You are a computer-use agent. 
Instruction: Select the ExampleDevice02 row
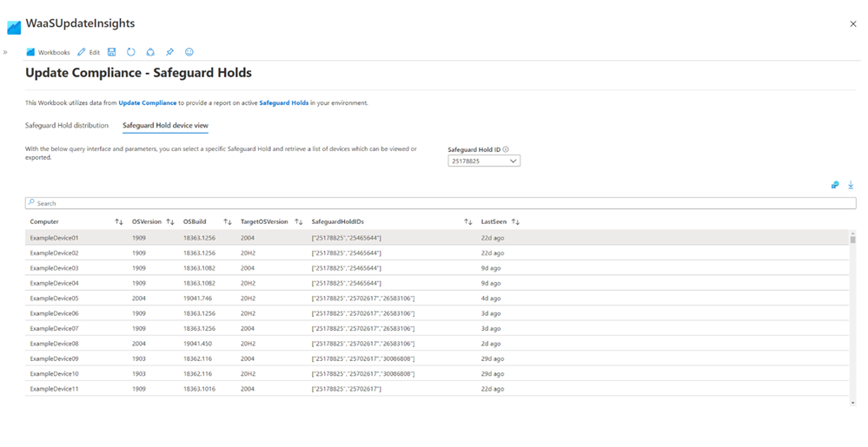(437, 253)
